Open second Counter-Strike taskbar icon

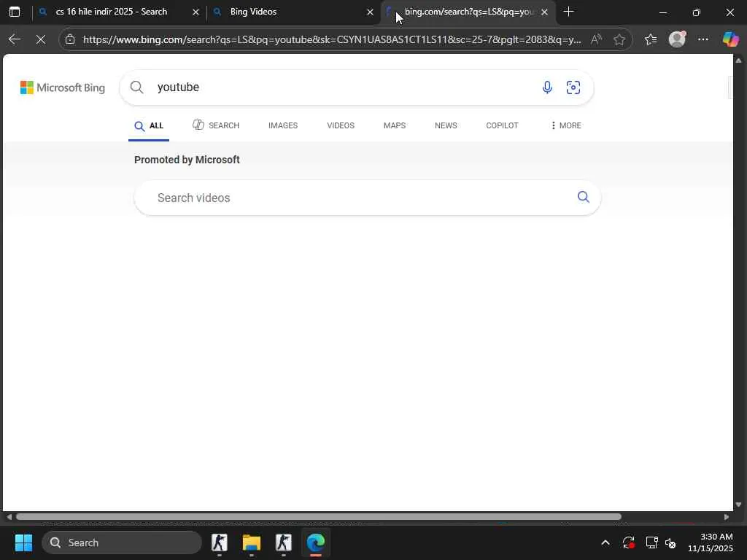pyautogui.click(x=284, y=542)
